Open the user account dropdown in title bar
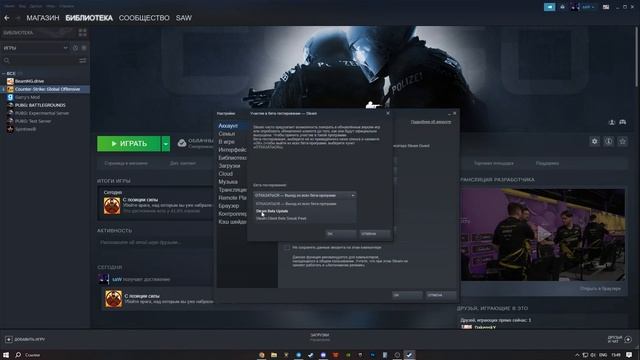 pos(583,7)
